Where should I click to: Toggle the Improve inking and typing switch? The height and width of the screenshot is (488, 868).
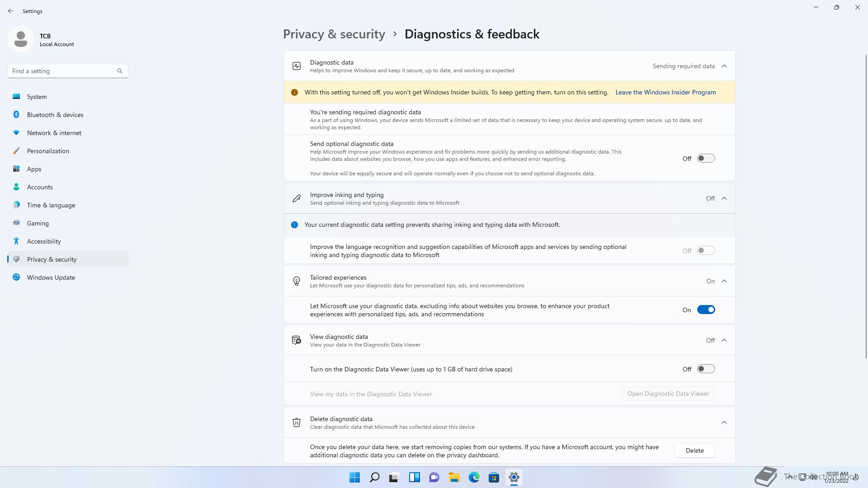coord(706,250)
